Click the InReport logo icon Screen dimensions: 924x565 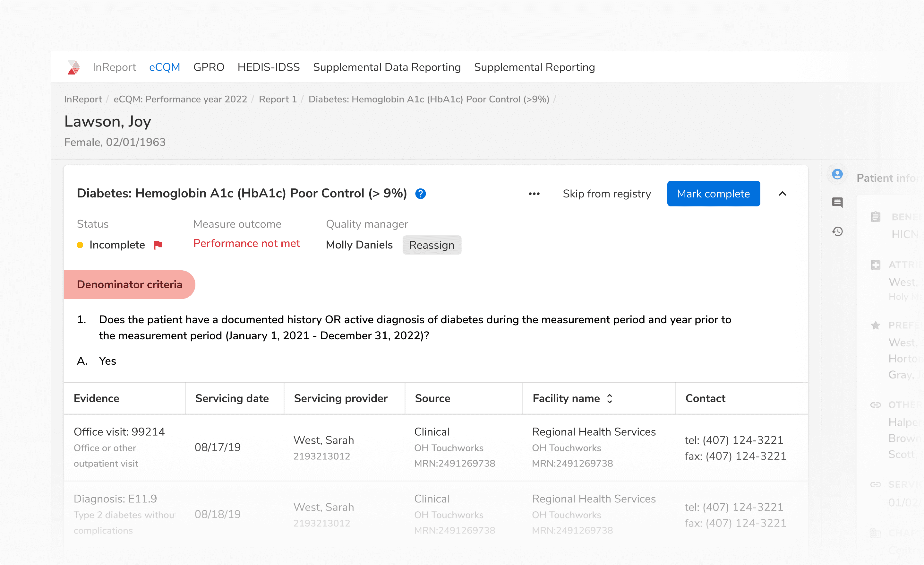73,67
